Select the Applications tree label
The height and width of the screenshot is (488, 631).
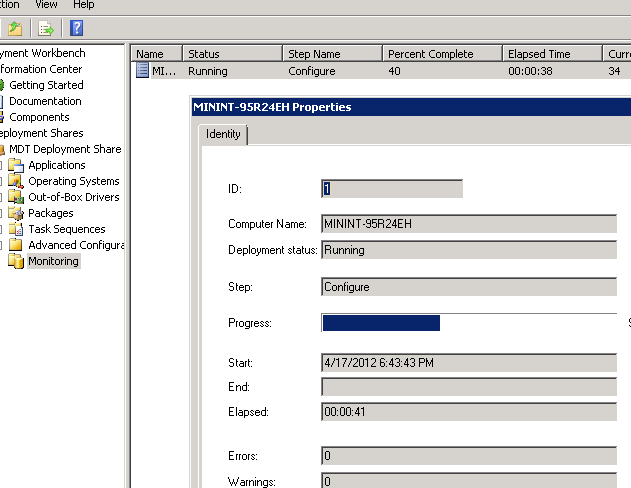point(57,165)
